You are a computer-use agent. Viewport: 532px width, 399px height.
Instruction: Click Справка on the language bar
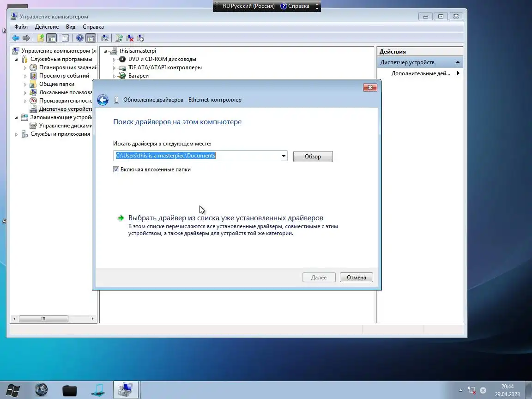(295, 6)
